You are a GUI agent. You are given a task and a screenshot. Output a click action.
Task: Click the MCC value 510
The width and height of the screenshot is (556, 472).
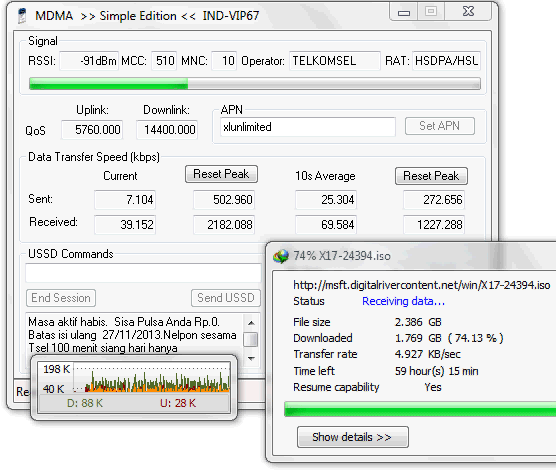coord(164,61)
